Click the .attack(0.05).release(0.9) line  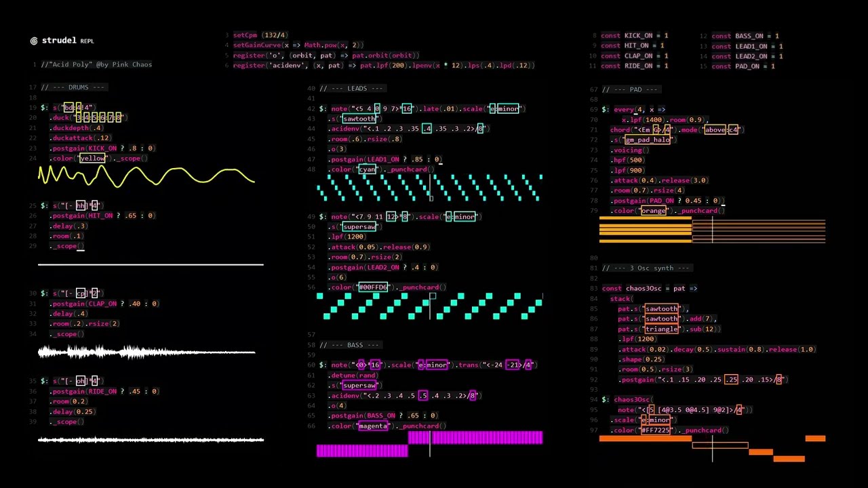click(379, 247)
